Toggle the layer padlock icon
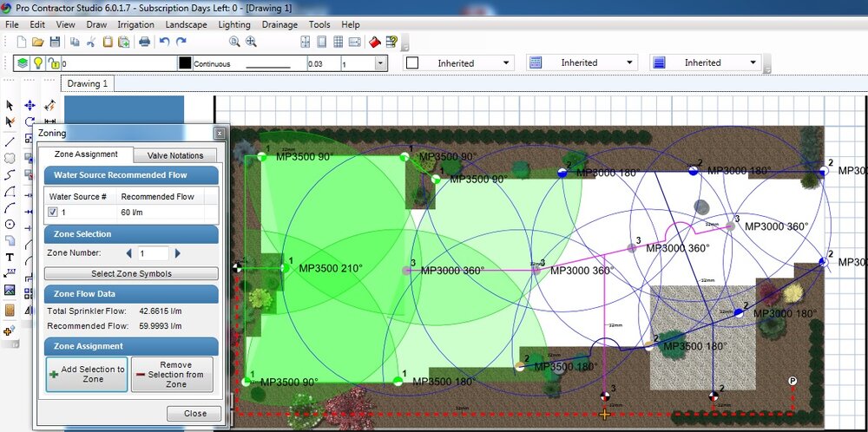The image size is (868, 432). (x=53, y=63)
